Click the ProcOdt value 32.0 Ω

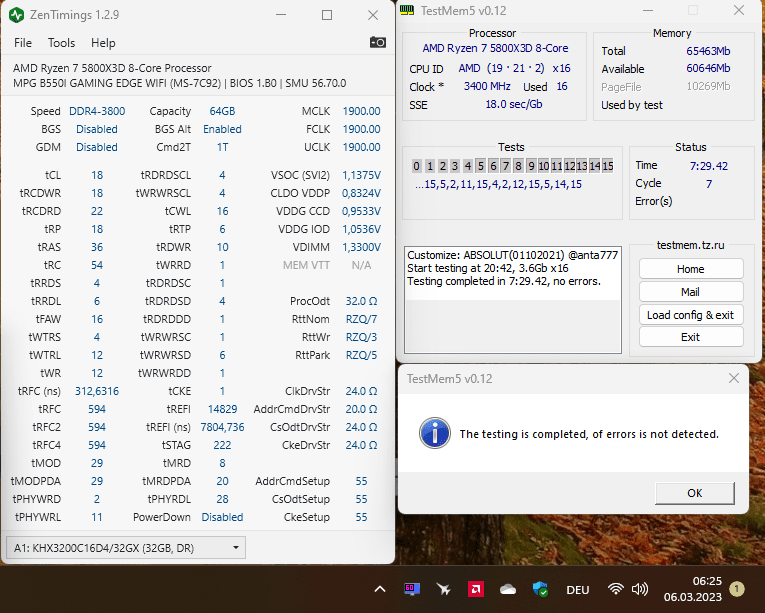pos(361,301)
